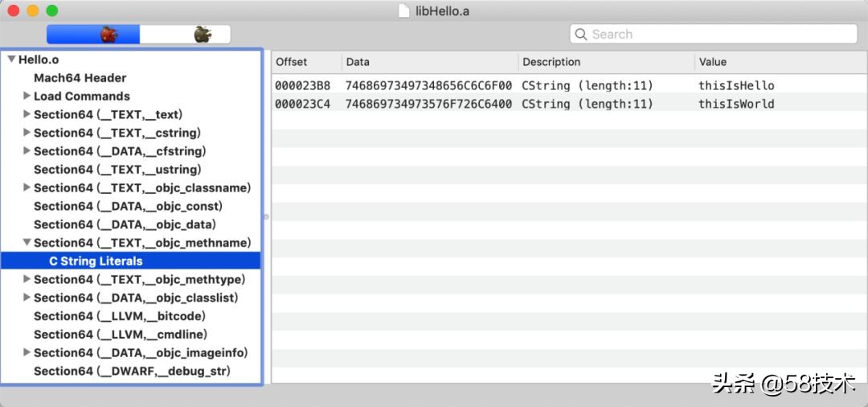Viewport: 868px width, 407px height.
Task: Click CString description in thisIsWorld row
Action: coord(588,104)
